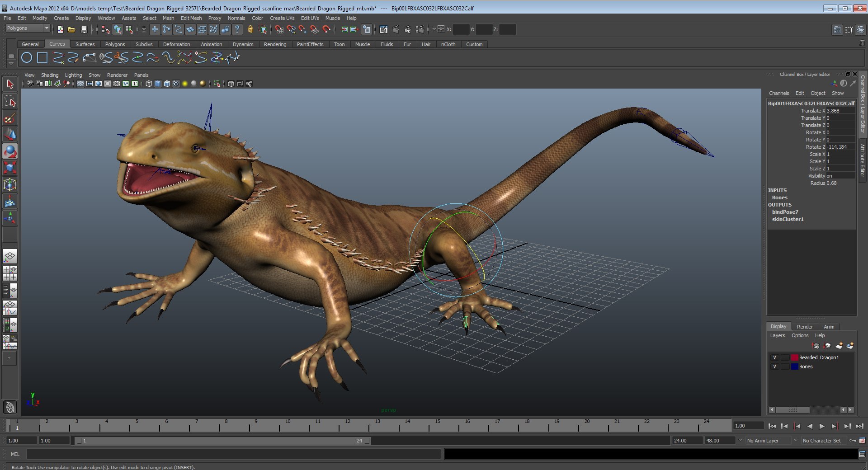Activate the Scale tool
The height and width of the screenshot is (470, 868).
pyautogui.click(x=10, y=168)
